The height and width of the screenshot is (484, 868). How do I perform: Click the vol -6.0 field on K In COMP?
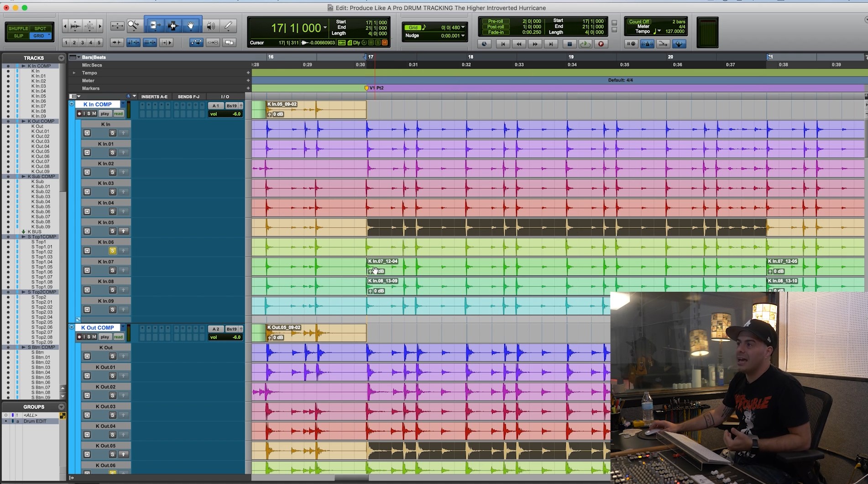[225, 114]
